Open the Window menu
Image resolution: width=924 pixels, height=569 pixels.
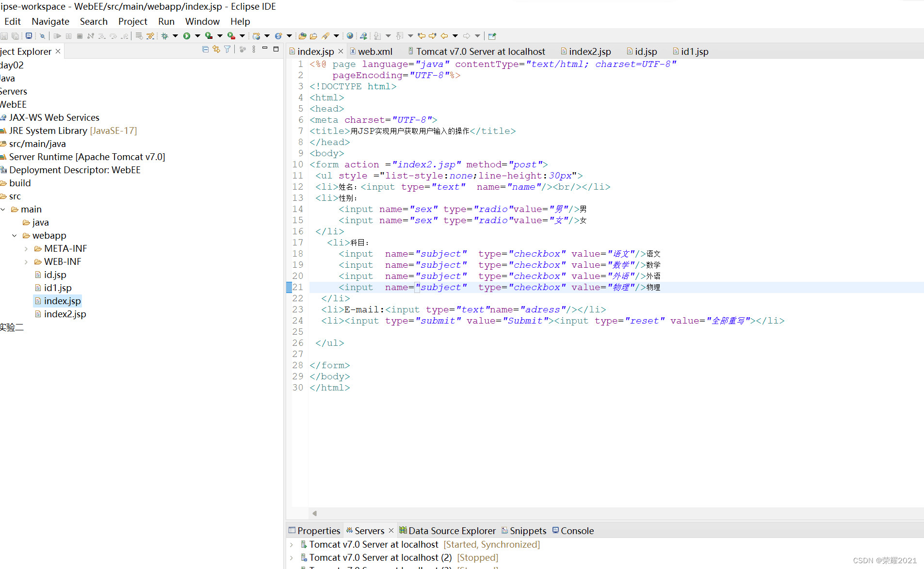click(x=202, y=21)
